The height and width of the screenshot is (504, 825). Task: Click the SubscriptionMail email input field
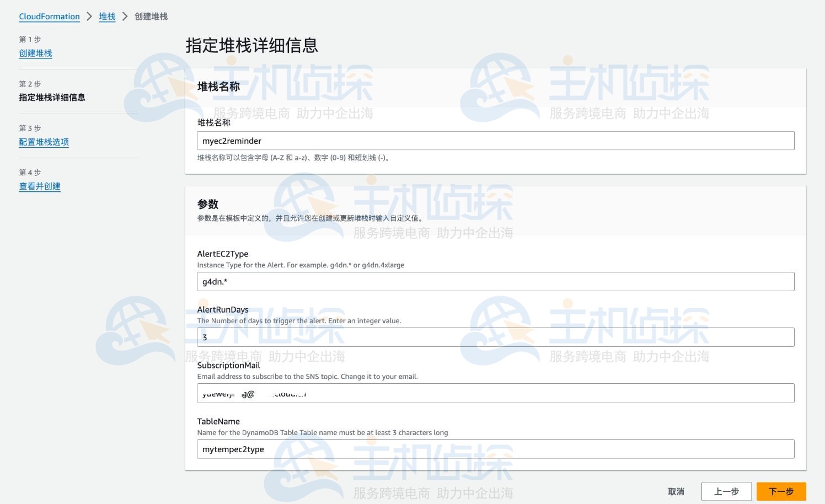point(495,393)
